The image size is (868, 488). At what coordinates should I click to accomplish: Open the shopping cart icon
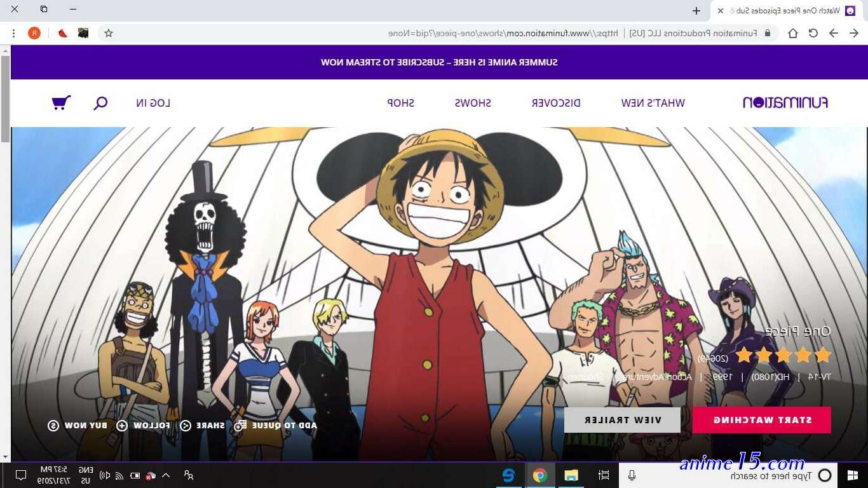[61, 102]
